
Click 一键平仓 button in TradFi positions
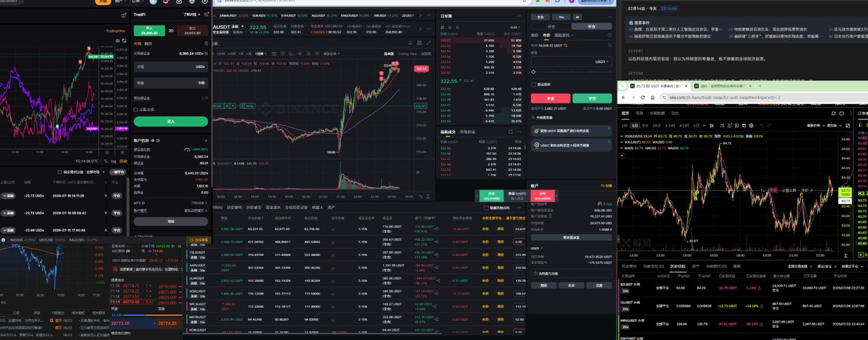click(118, 172)
